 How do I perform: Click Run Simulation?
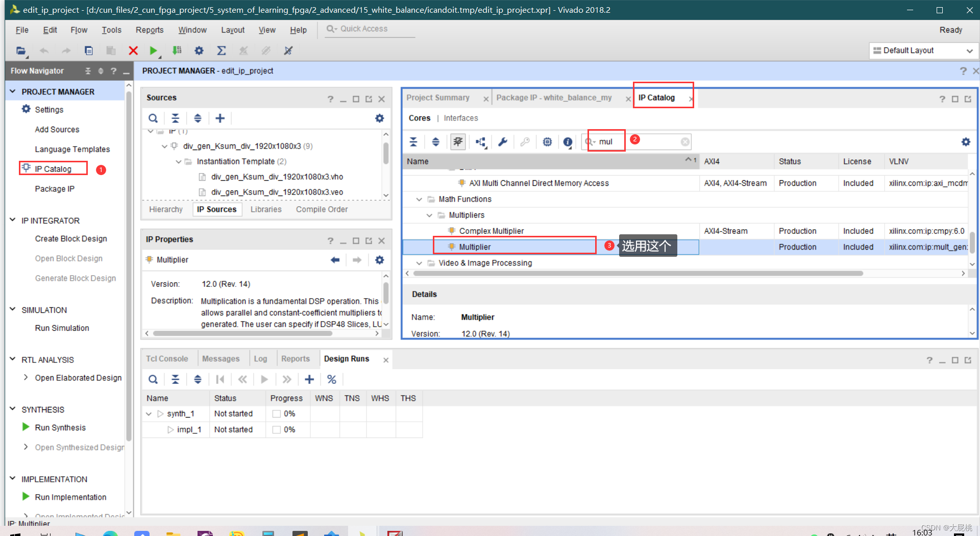tap(62, 328)
